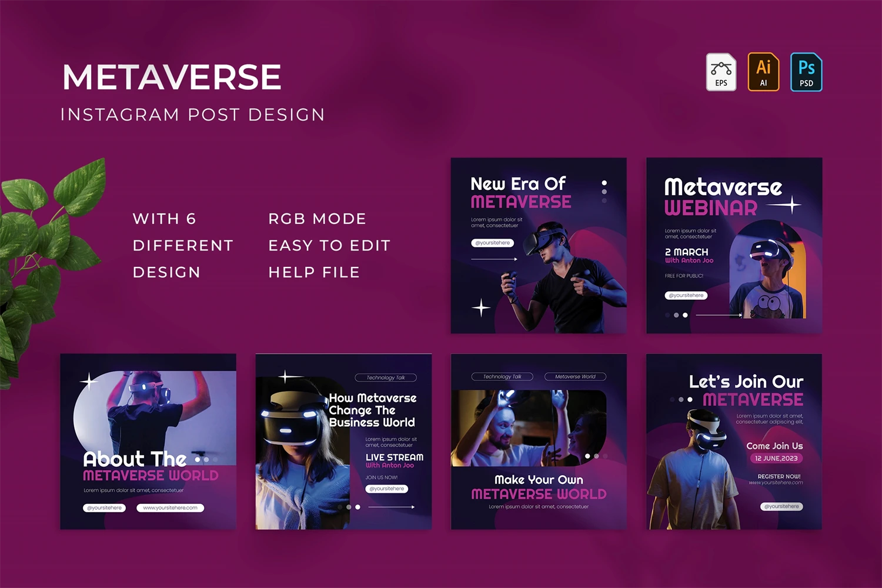Click the EPS file format icon
Screen dimensions: 882x588
click(721, 72)
